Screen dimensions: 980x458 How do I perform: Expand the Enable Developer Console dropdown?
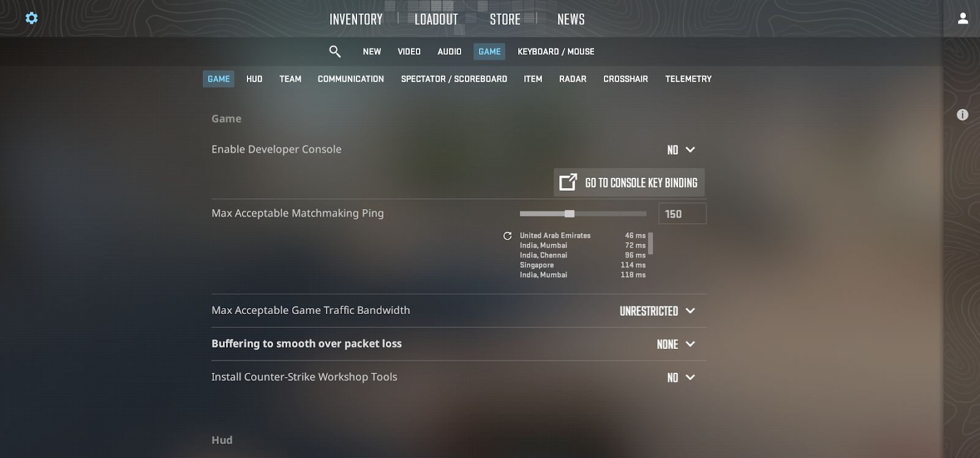pyautogui.click(x=681, y=150)
